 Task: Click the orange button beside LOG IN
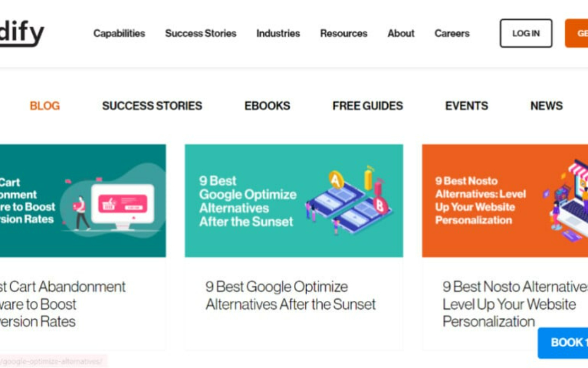click(x=577, y=33)
